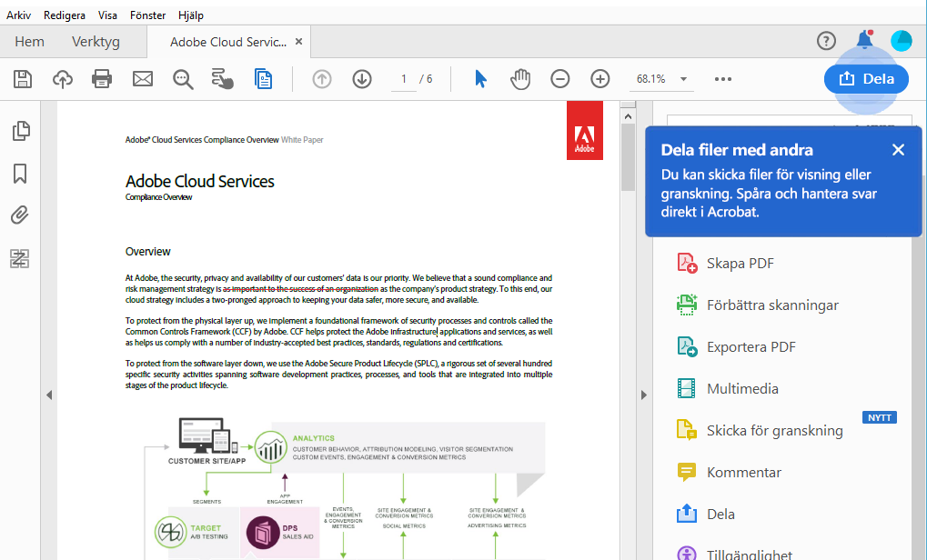
Task: Print the PDF via the printer icon
Action: (101, 79)
